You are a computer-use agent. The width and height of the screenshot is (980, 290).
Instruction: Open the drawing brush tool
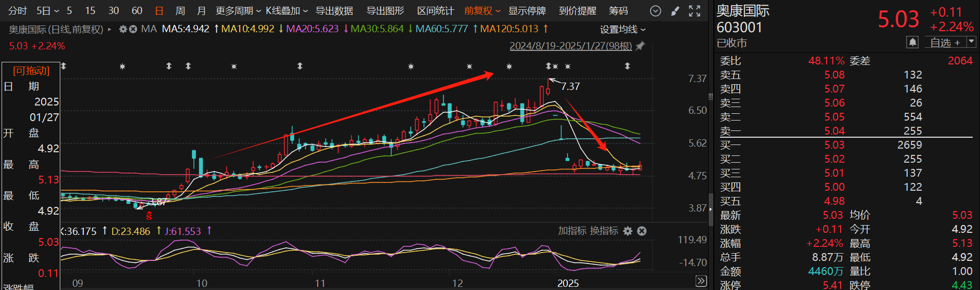pos(675,11)
